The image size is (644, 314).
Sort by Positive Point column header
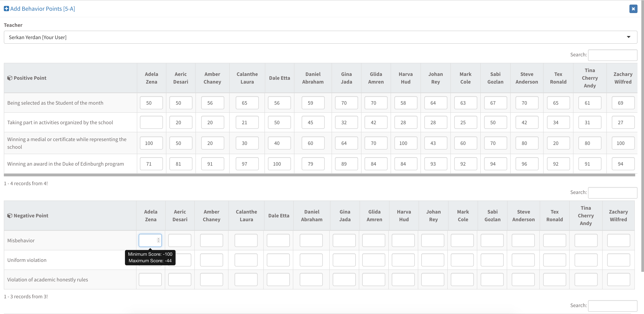[x=70, y=78]
